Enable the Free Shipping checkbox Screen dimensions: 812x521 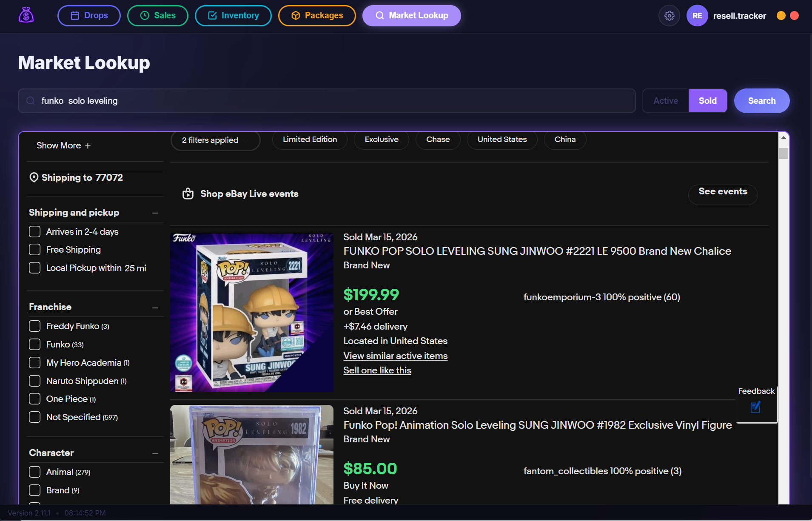(34, 250)
